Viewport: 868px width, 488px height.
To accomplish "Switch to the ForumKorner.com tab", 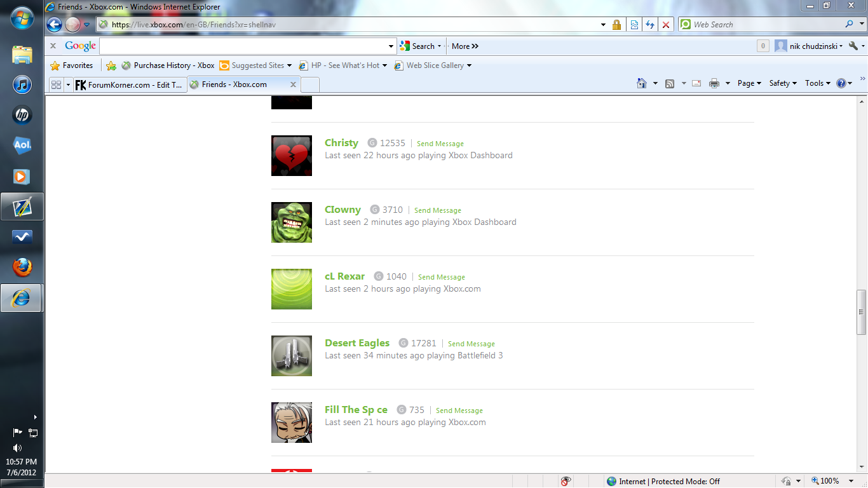I will (130, 85).
